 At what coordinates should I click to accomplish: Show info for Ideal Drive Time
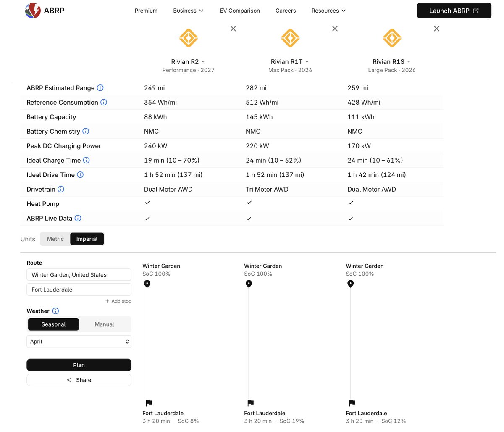pos(80,174)
